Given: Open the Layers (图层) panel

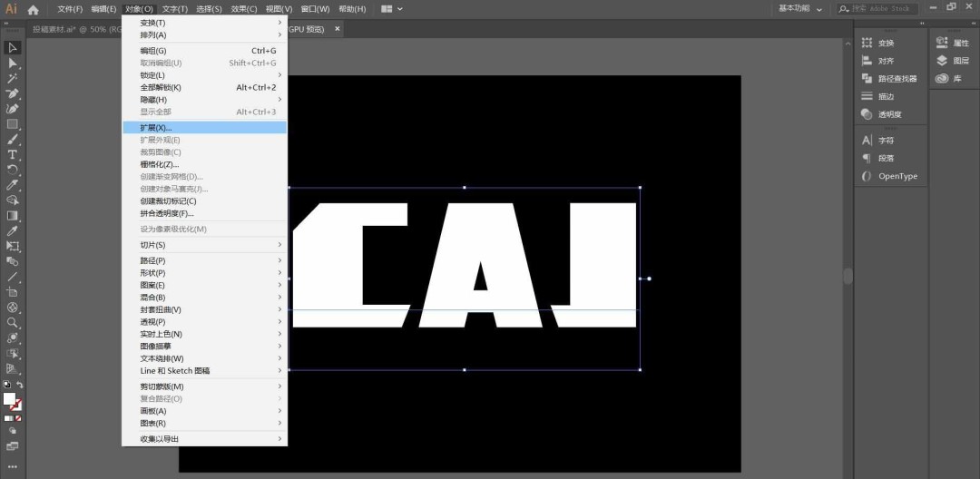Looking at the screenshot, I should point(953,61).
